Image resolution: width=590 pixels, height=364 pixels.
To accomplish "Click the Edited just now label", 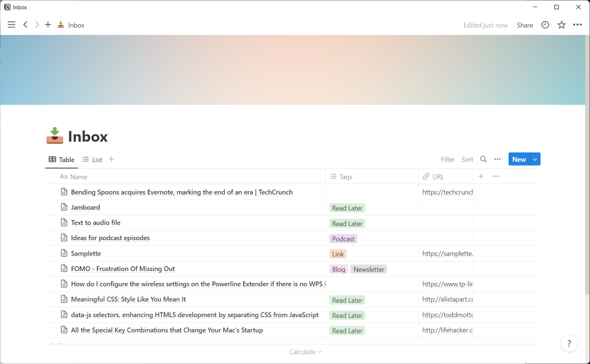I will [x=485, y=25].
